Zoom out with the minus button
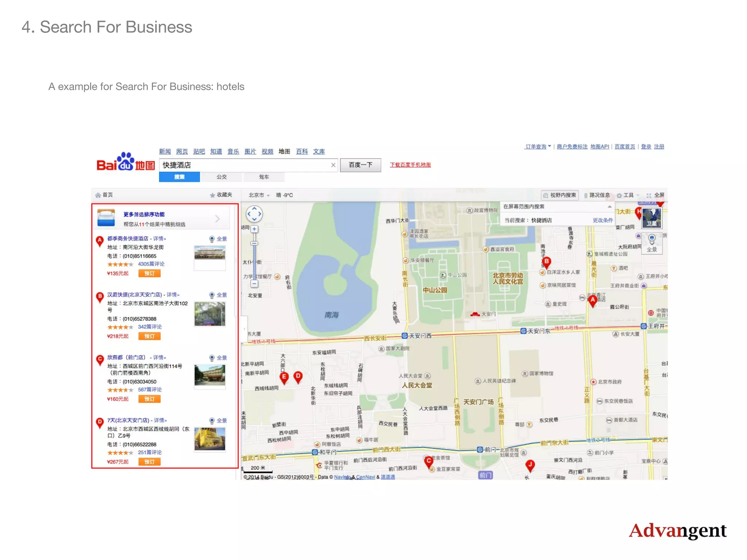This screenshot has height=560, width=747. pos(254,284)
